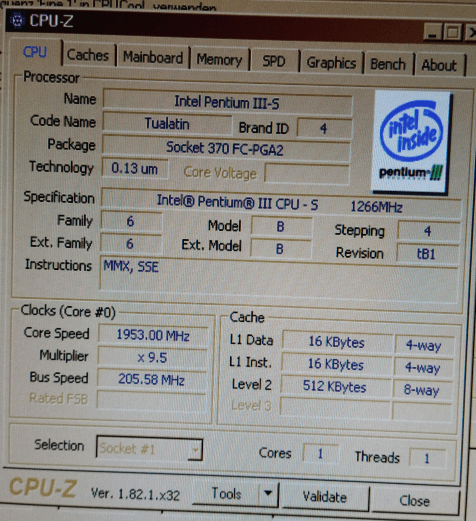476x521 pixels.
Task: Click the empty Core Voltage field
Action: pos(307,174)
